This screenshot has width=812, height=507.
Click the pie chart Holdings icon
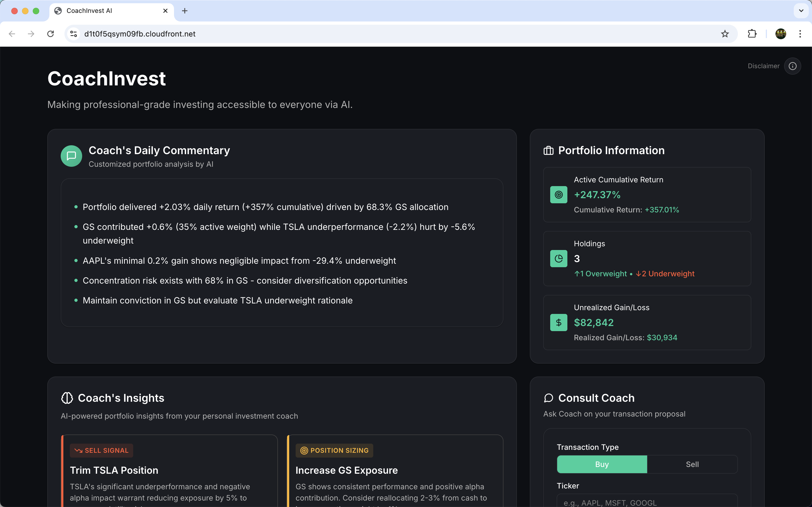(x=559, y=259)
